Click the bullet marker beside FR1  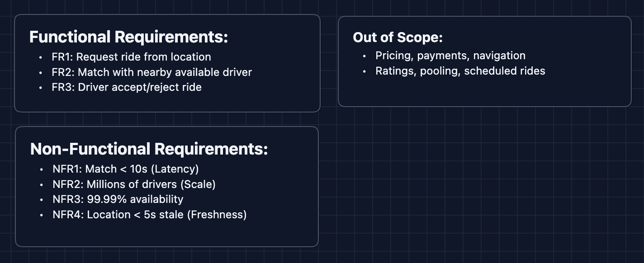click(41, 57)
